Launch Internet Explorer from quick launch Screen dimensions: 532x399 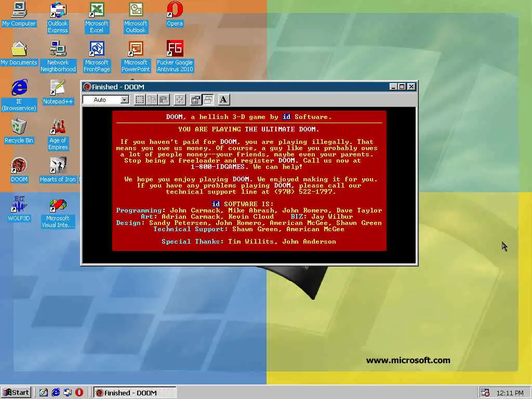[x=55, y=393]
